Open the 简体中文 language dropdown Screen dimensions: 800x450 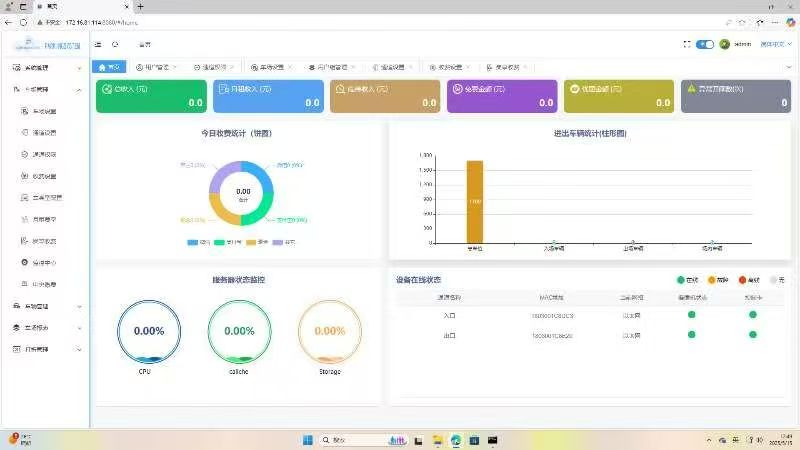coord(776,44)
